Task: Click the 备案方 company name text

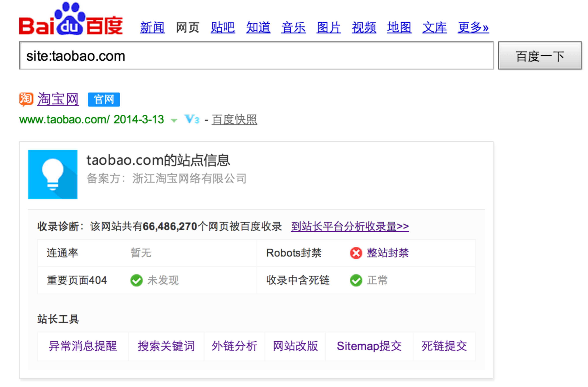Action: tap(190, 179)
